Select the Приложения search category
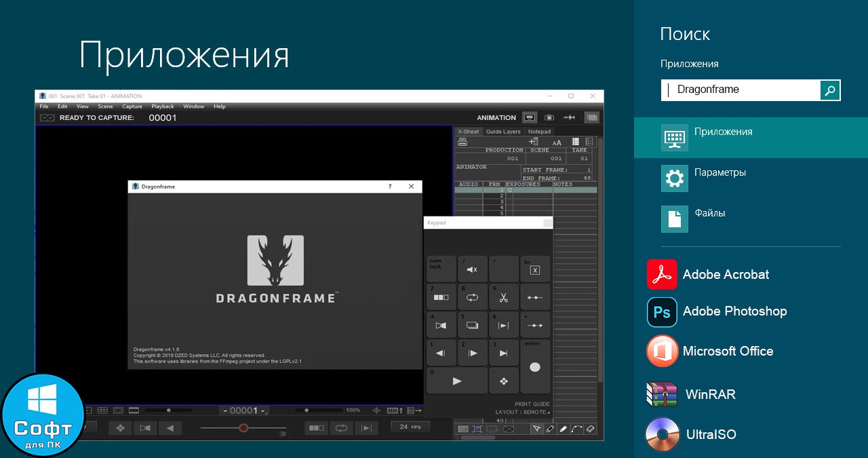 click(751, 138)
